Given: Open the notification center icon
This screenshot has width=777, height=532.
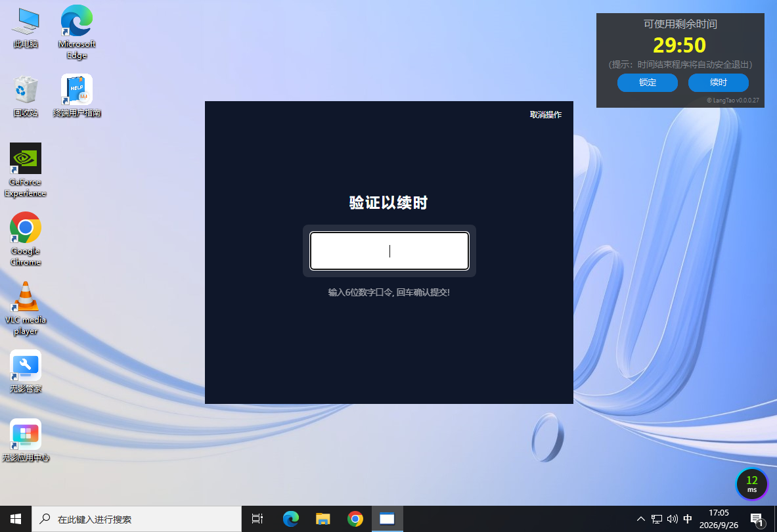Looking at the screenshot, I should pos(757,519).
